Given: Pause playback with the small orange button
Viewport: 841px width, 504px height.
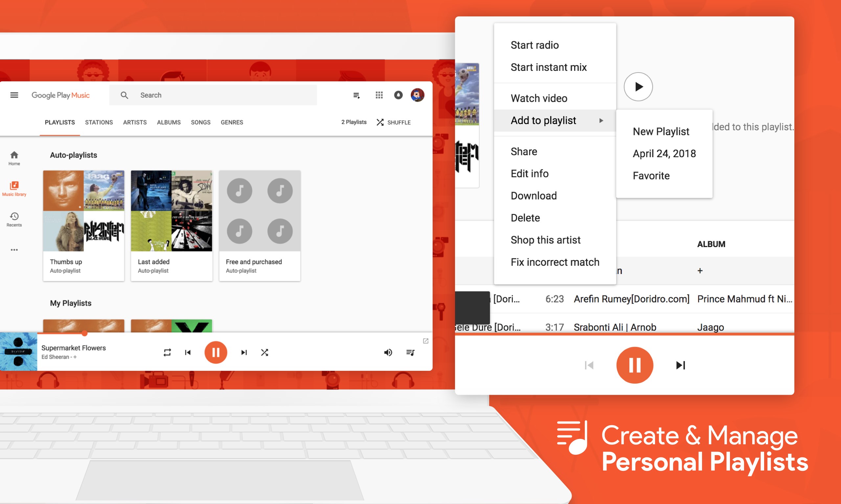Looking at the screenshot, I should click(216, 352).
